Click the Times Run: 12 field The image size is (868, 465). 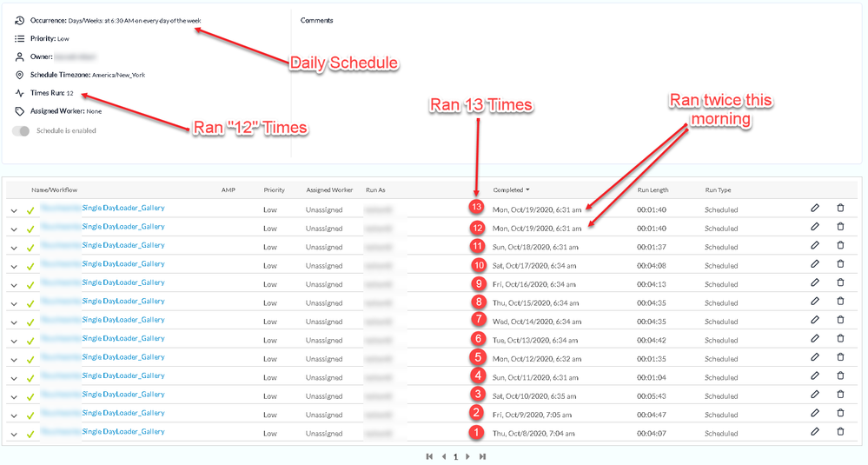(x=51, y=93)
